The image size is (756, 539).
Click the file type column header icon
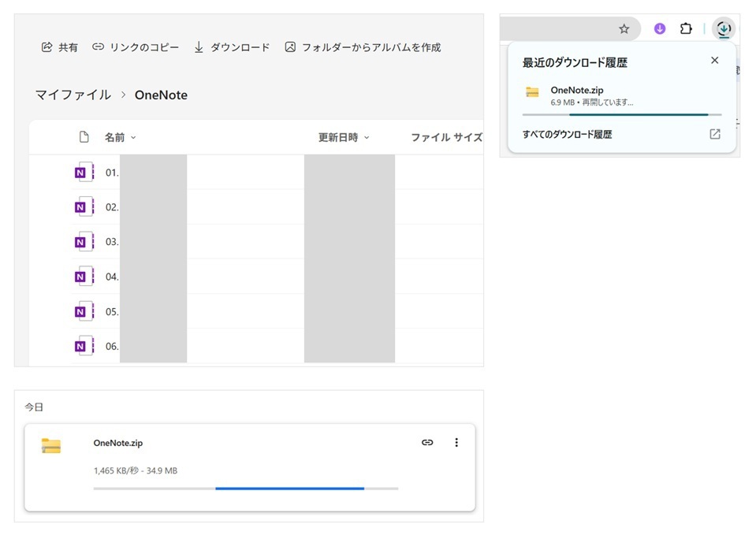click(84, 137)
